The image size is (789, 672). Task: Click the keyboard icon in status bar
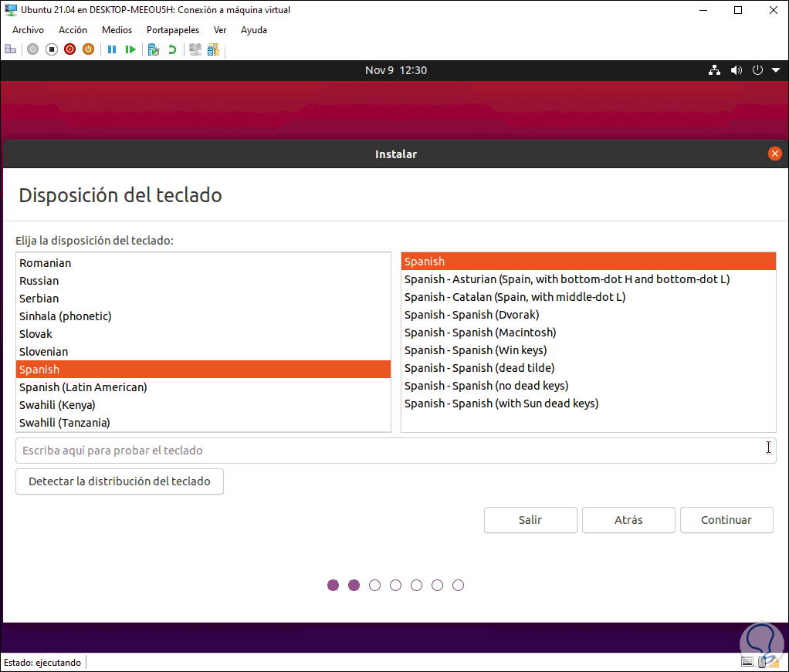(747, 662)
